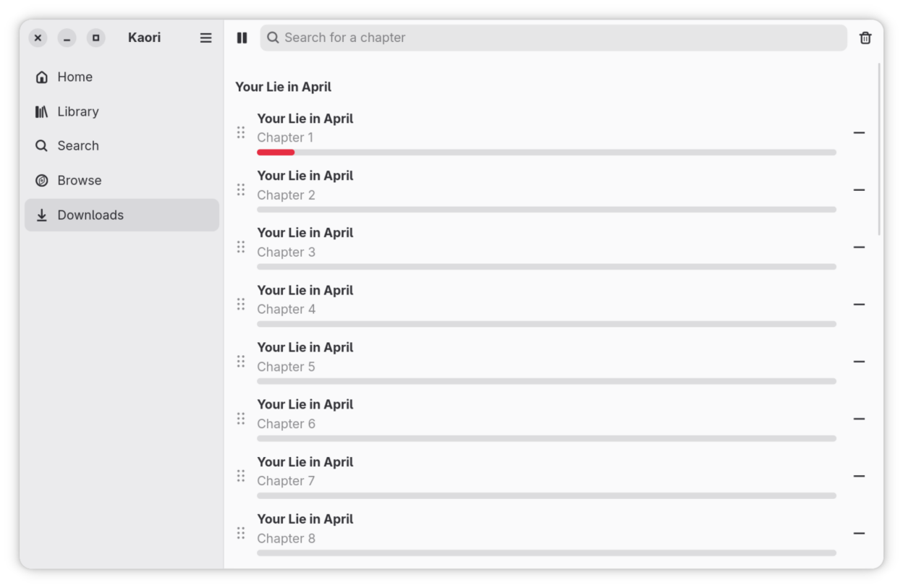This screenshot has width=903, height=588.
Task: Remove Chapter 6 from the download queue
Action: point(859,419)
